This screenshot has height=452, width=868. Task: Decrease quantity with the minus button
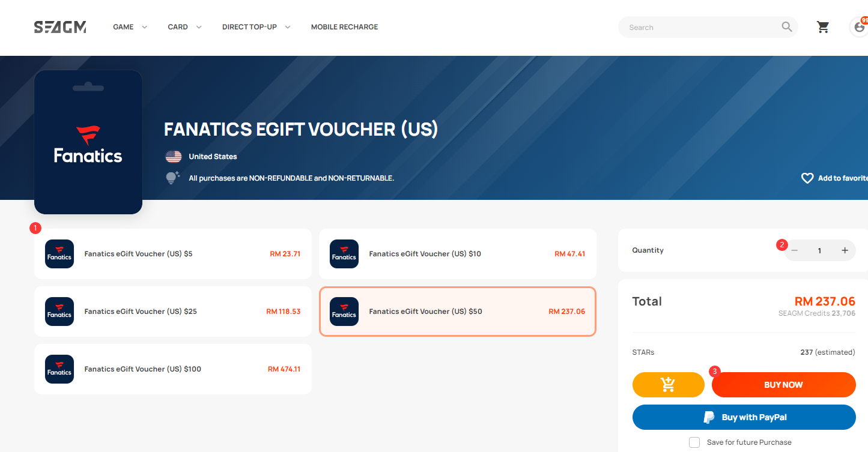[x=795, y=250]
